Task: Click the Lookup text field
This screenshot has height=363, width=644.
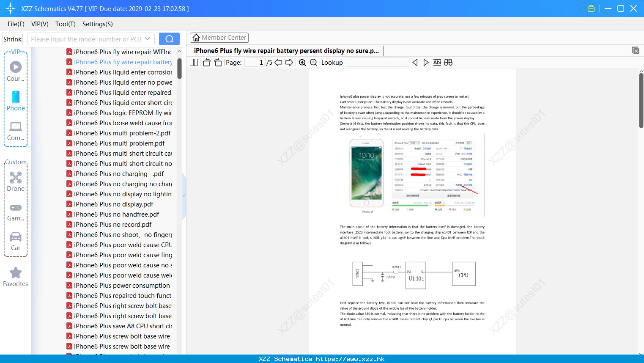Action: click(x=377, y=62)
